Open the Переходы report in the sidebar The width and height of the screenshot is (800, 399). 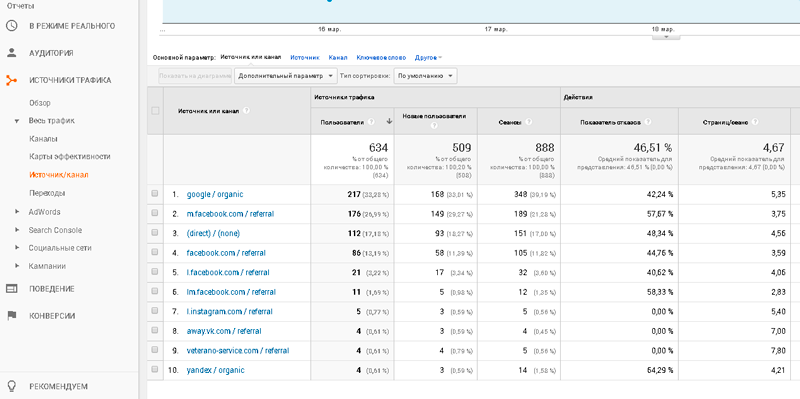[47, 193]
